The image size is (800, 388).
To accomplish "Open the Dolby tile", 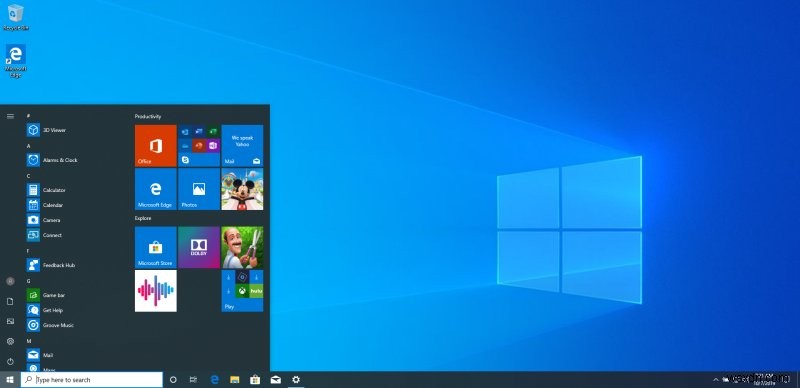I will [199, 248].
